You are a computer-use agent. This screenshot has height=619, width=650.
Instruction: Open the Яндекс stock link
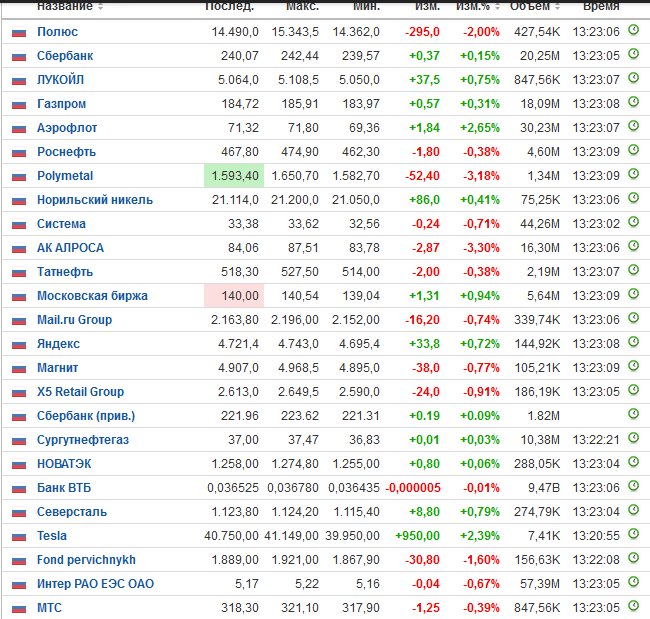(x=58, y=344)
